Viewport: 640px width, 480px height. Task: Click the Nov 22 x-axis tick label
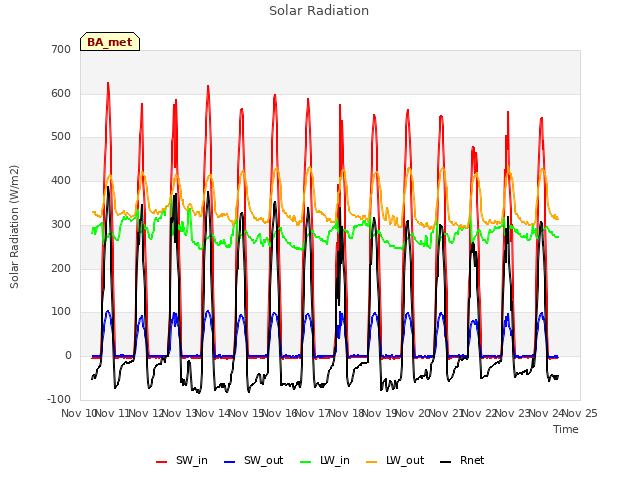[480, 413]
